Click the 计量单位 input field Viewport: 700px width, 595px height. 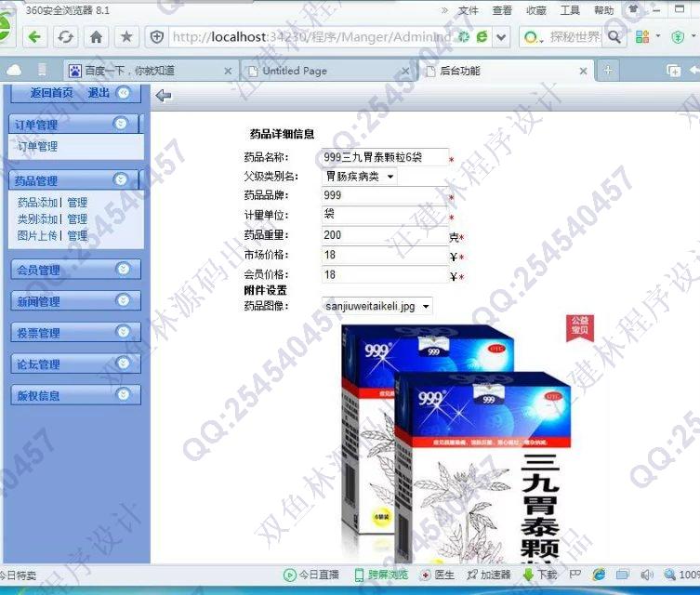click(385, 215)
